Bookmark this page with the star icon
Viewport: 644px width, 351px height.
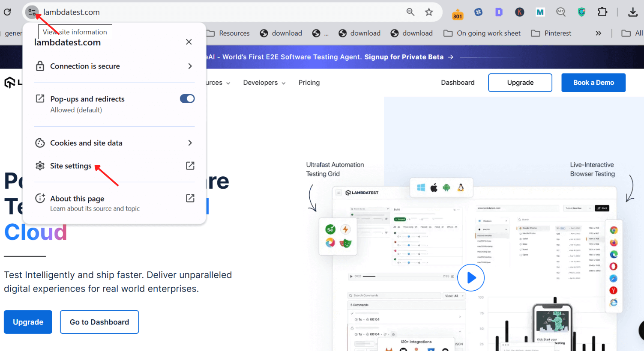coord(429,12)
